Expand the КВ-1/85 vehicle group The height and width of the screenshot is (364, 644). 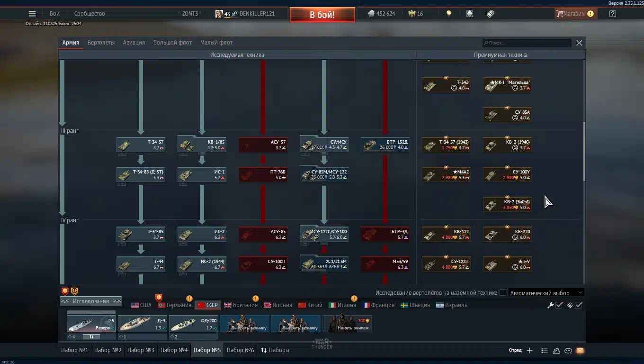click(x=202, y=144)
